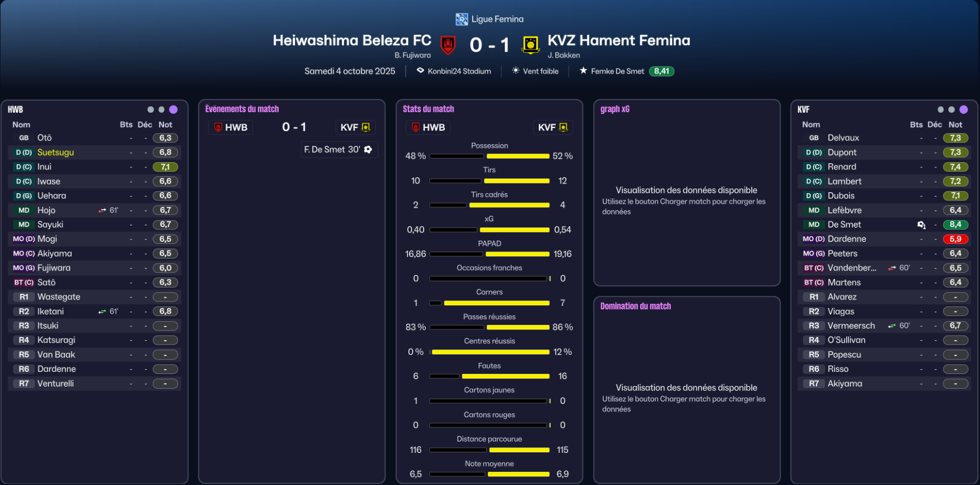
Task: Open manager J. Bakken's profile
Action: (563, 55)
